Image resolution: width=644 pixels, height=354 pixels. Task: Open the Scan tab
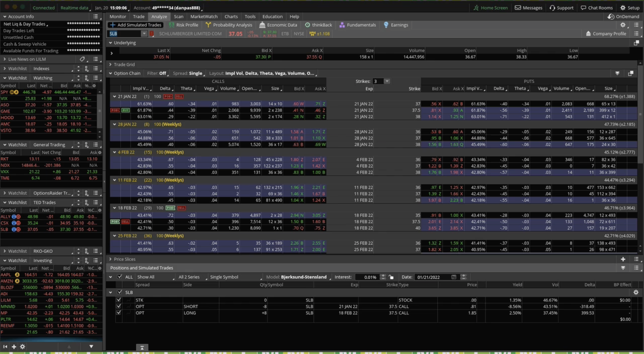click(179, 16)
